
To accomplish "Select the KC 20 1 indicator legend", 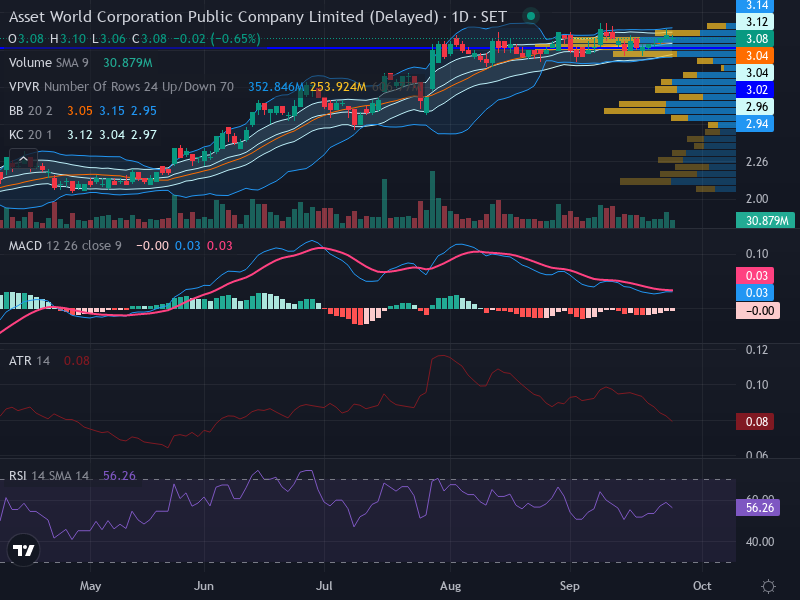I will (31, 135).
